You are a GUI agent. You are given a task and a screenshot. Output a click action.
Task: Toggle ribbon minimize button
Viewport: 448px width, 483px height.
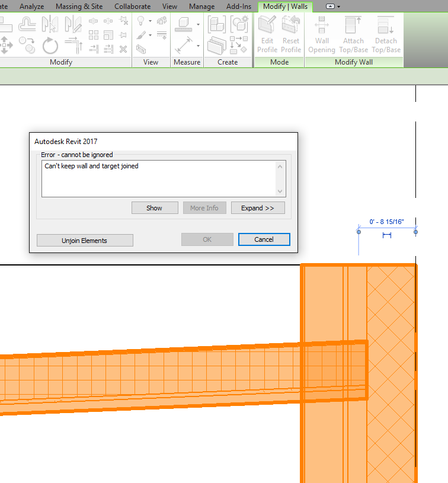[330, 7]
